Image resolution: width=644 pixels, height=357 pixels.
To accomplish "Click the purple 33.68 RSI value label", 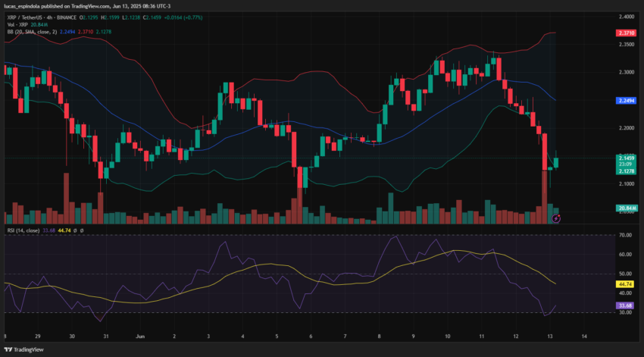I will pos(625,305).
